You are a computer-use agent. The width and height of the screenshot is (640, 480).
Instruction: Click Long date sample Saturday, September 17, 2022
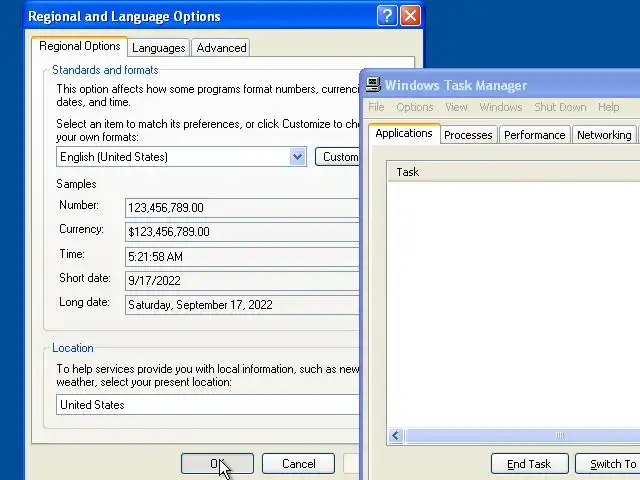[x=242, y=305]
